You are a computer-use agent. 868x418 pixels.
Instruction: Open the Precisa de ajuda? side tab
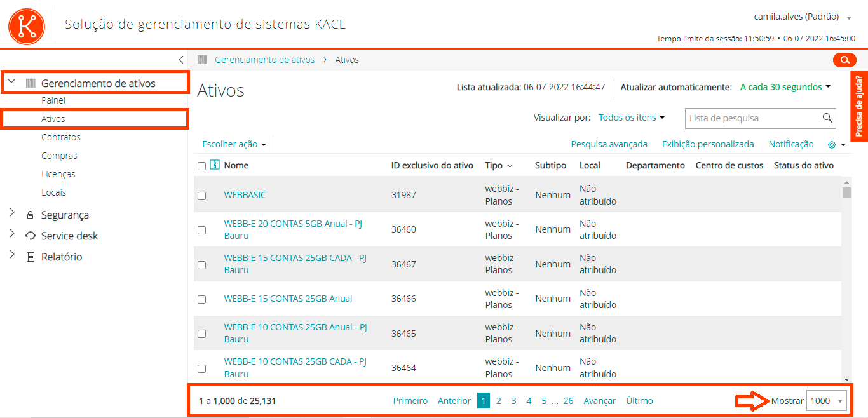click(x=859, y=106)
